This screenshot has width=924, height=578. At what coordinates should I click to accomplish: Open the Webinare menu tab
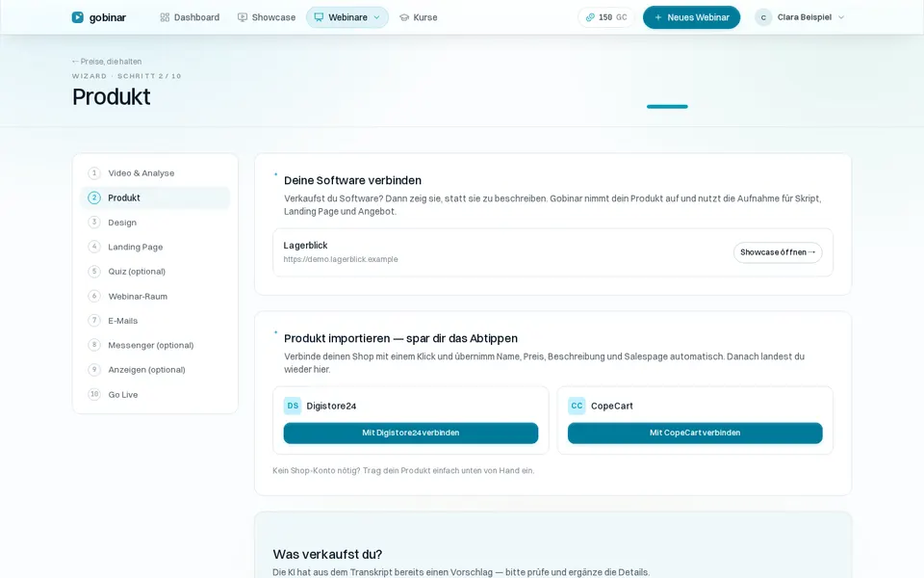[347, 17]
